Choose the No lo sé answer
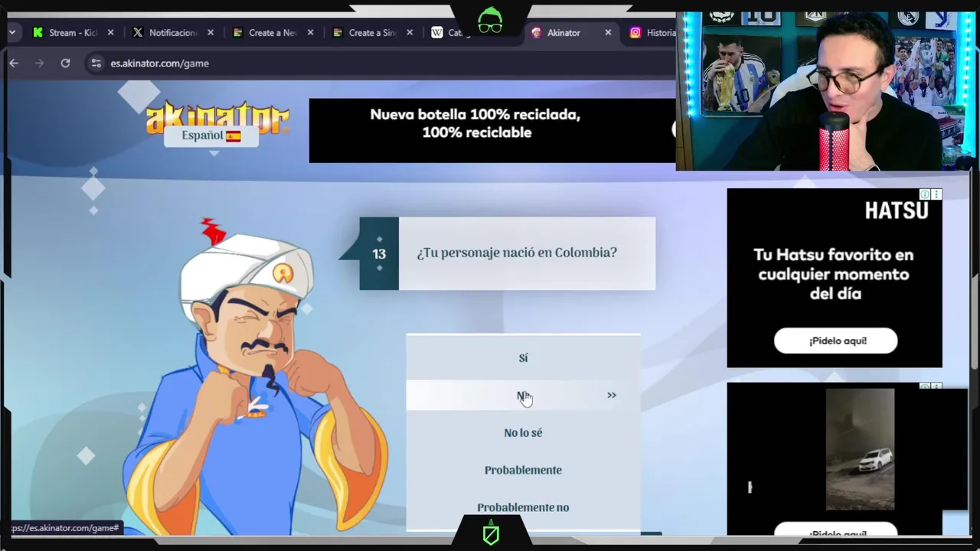The image size is (980, 551). click(x=523, y=432)
